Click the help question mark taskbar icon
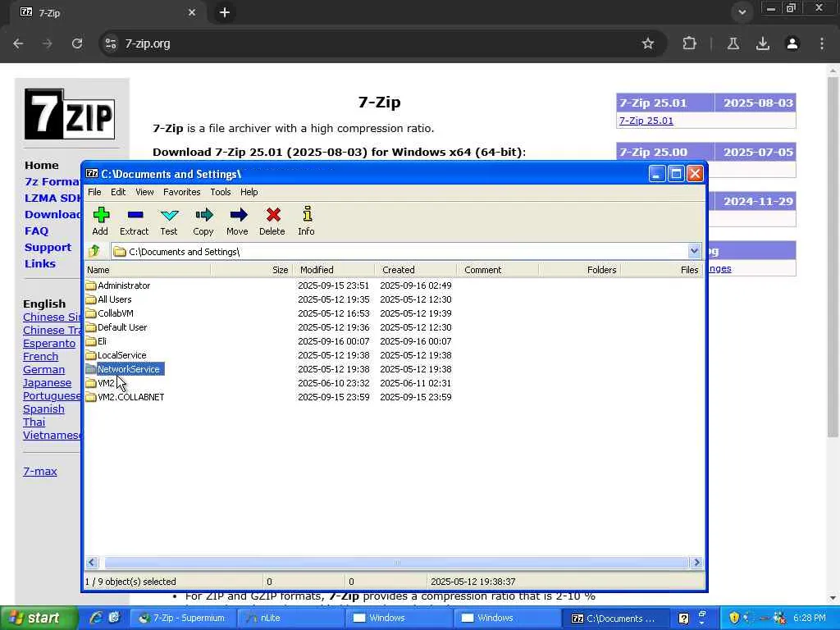 coord(683,619)
